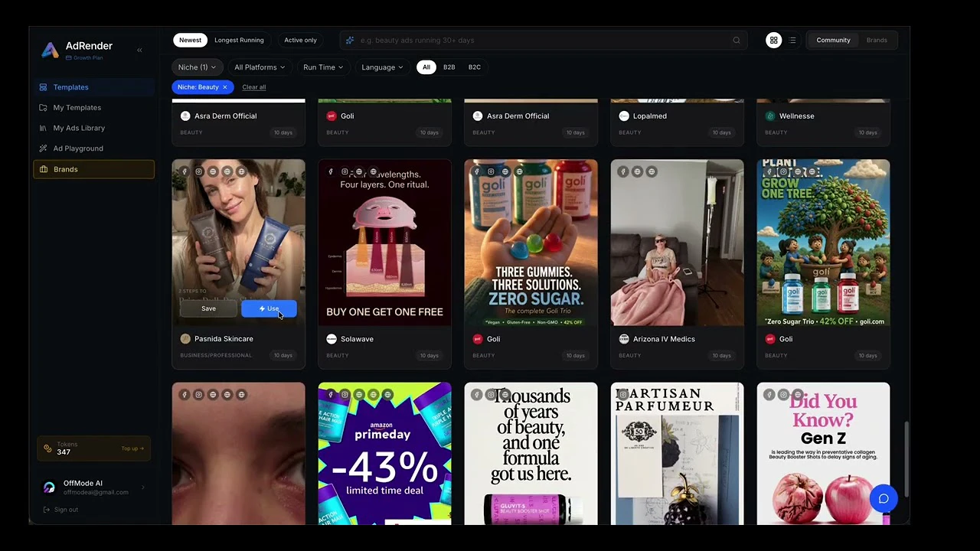The width and height of the screenshot is (980, 551).
Task: Click Facebook icon on Three Gummies Goli ad
Action: coord(477,171)
